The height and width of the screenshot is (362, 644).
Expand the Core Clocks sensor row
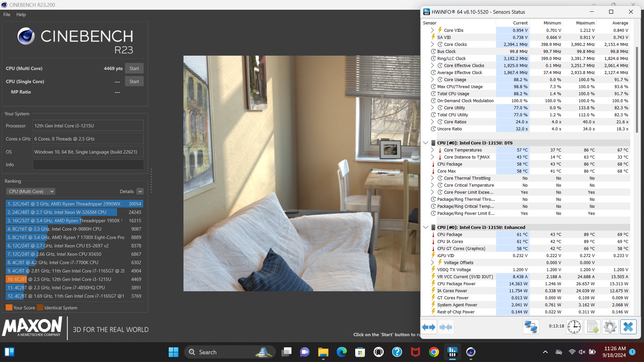pyautogui.click(x=432, y=44)
